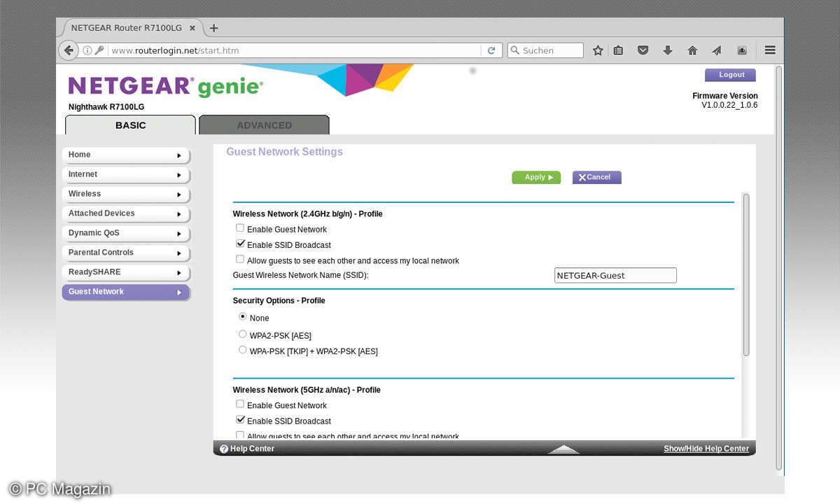This screenshot has height=504, width=840.
Task: Switch to the ADVANCED tab
Action: pos(264,125)
